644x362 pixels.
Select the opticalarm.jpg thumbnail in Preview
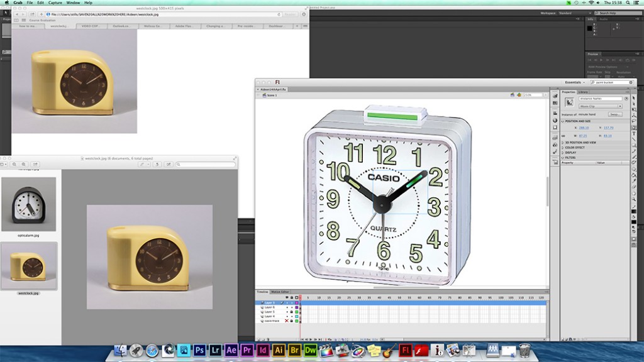coord(28,204)
